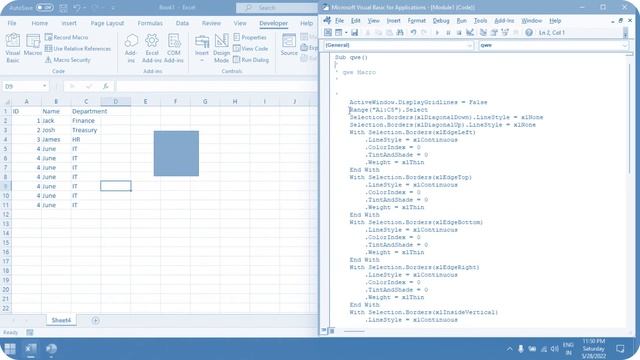Open VBA Window menu

pos(531,21)
